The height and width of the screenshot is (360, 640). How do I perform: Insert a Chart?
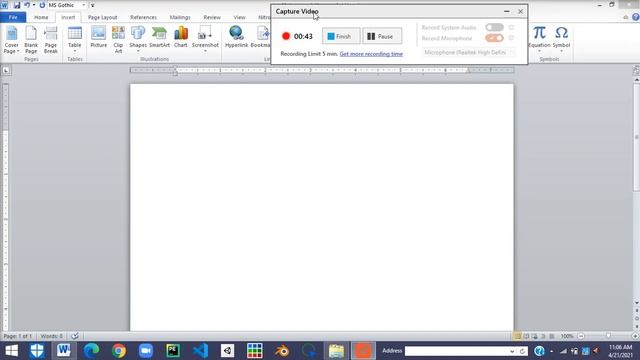click(181, 37)
